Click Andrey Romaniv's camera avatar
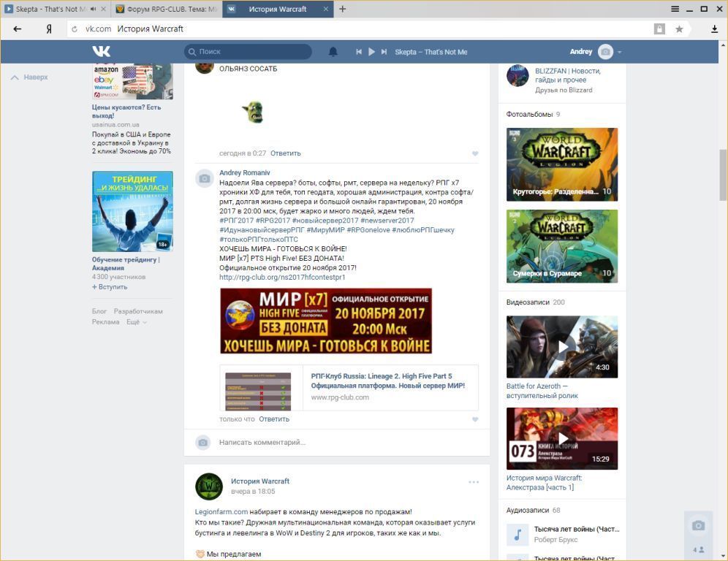Image resolution: width=728 pixels, height=561 pixels. click(204, 178)
